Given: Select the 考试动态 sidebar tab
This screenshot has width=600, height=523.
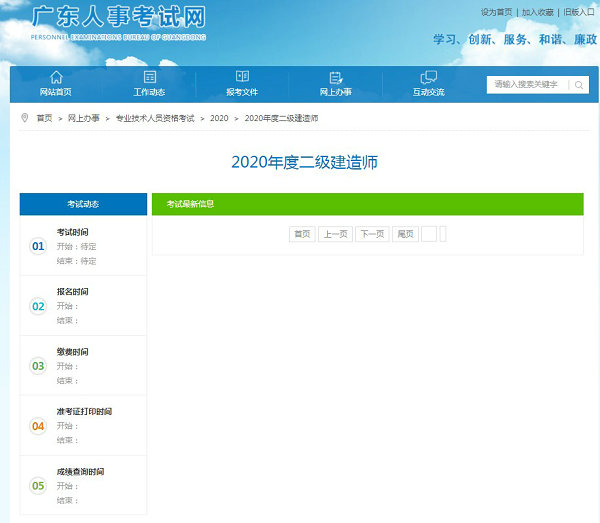Looking at the screenshot, I should [83, 204].
